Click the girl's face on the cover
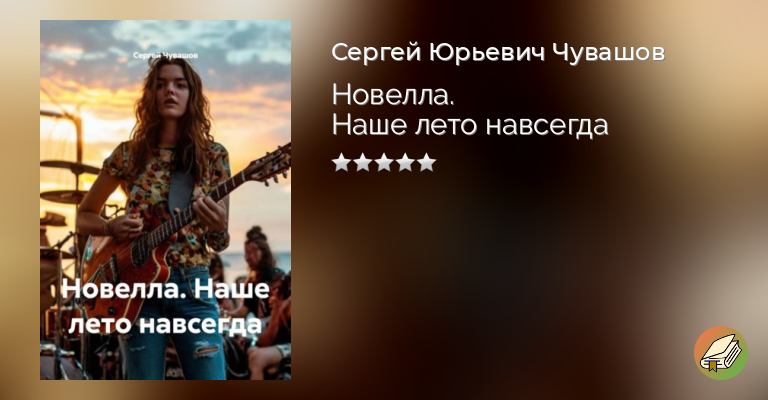The width and height of the screenshot is (768, 400). [173, 92]
